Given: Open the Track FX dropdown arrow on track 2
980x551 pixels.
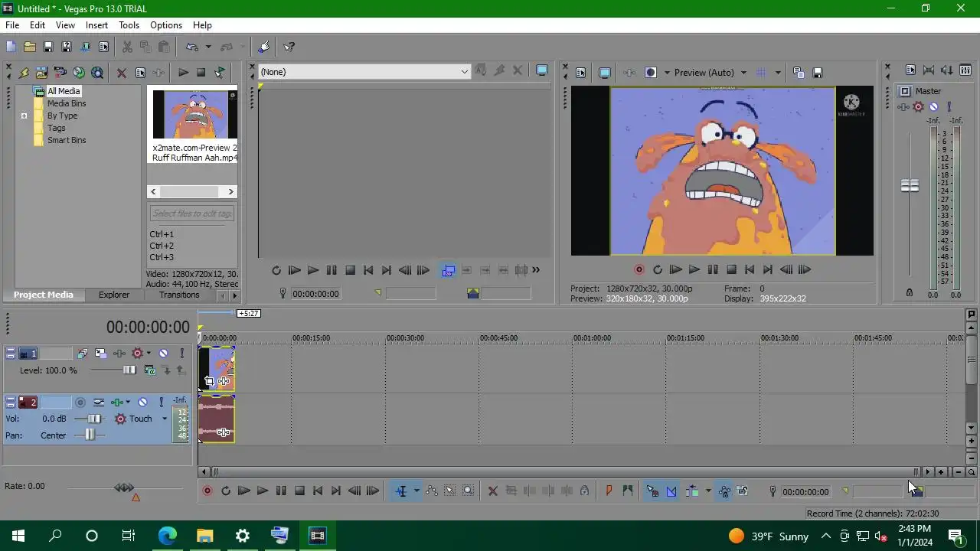Looking at the screenshot, I should click(x=128, y=402).
